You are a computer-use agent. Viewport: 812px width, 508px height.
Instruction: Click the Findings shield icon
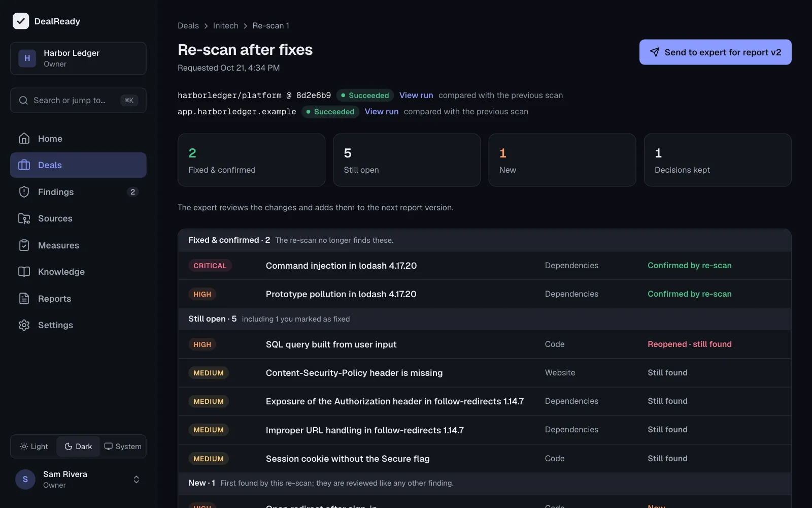click(x=24, y=192)
